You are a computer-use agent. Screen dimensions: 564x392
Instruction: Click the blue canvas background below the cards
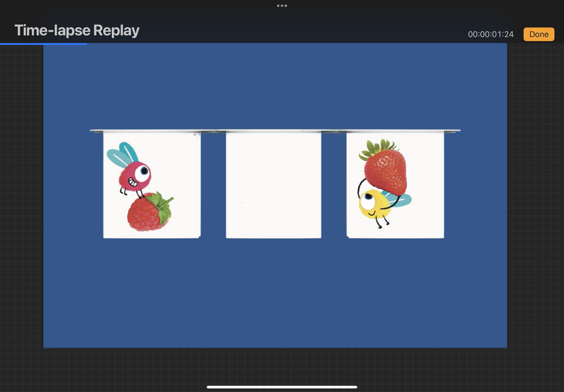(x=275, y=296)
